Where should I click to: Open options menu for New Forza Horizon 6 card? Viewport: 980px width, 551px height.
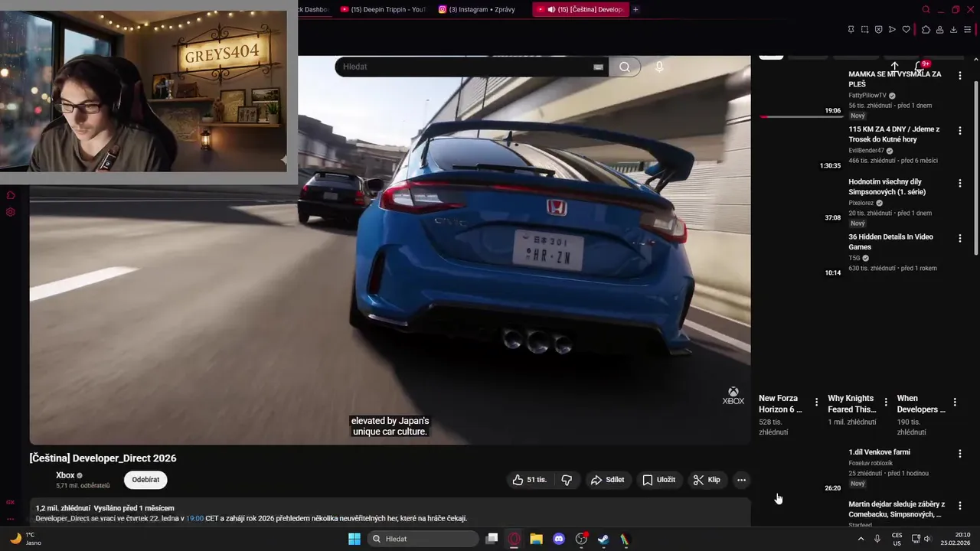pyautogui.click(x=816, y=402)
